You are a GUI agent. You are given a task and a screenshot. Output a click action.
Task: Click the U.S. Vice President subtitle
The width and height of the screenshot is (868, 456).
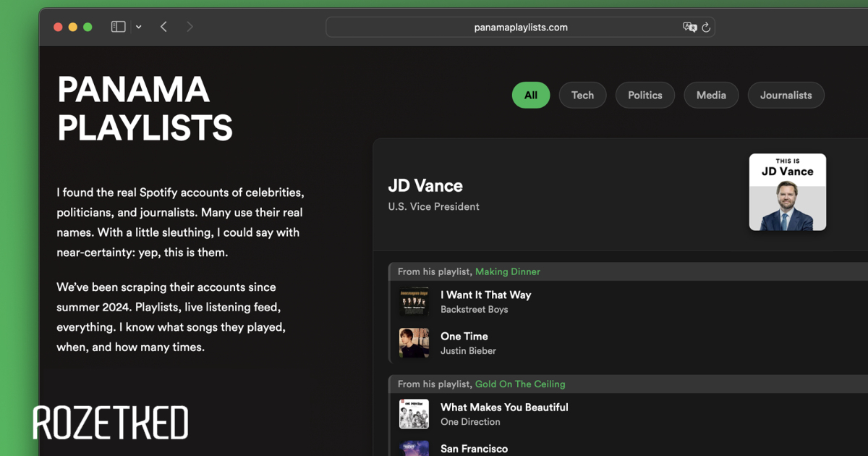(x=434, y=206)
